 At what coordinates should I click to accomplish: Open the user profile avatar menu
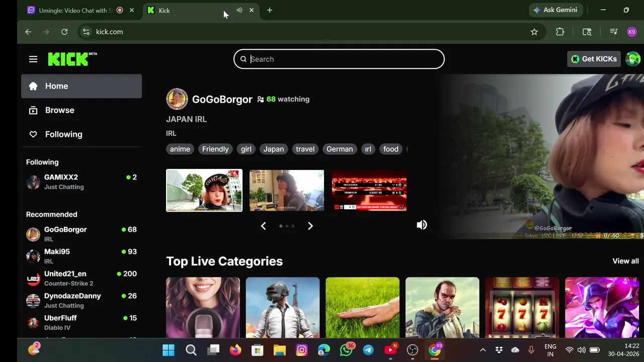[x=633, y=59]
